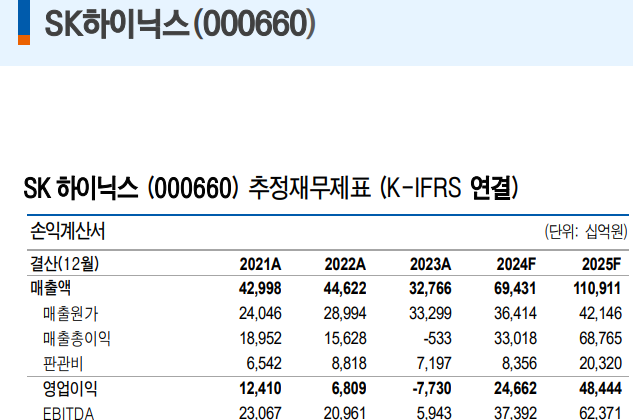Select the 결산(12월) header cell
Viewport: 633px width, 420px height.
tap(64, 264)
